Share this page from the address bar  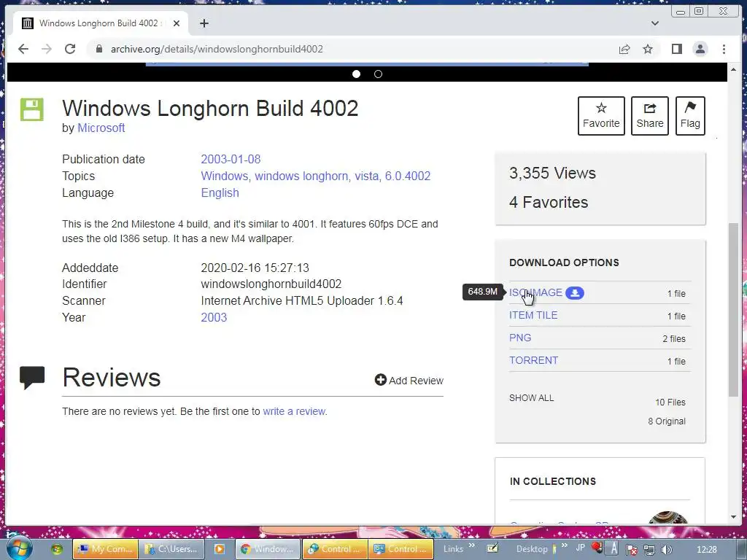coord(624,49)
